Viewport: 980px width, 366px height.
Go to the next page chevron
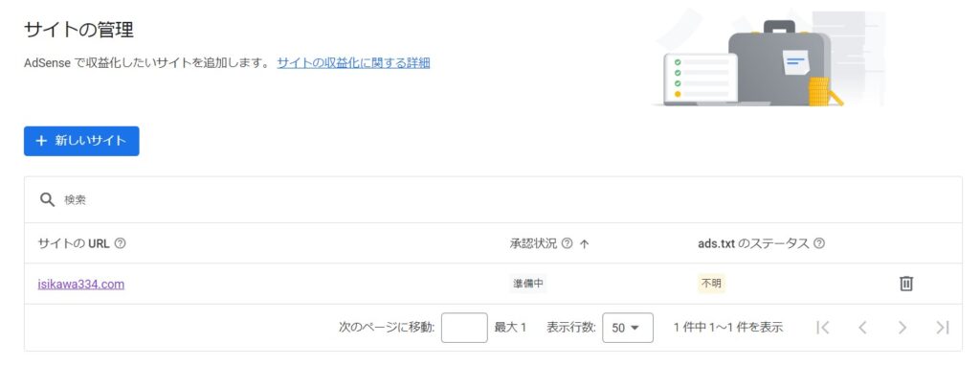902,328
